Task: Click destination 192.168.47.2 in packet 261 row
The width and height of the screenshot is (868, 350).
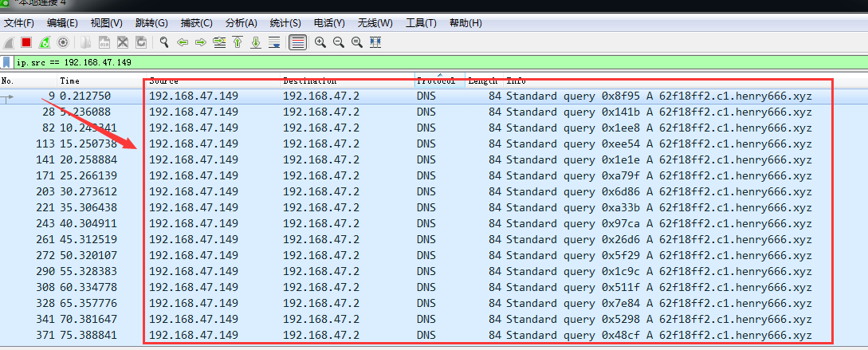Action: point(321,240)
